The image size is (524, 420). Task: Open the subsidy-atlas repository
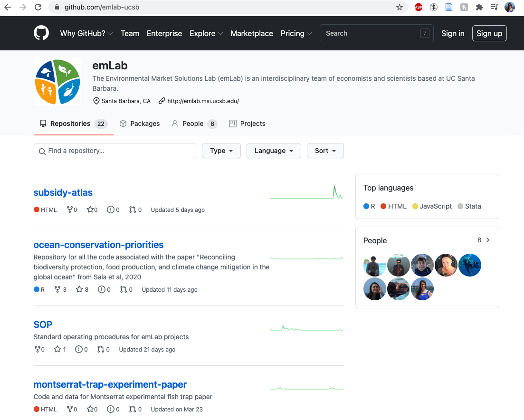click(63, 192)
